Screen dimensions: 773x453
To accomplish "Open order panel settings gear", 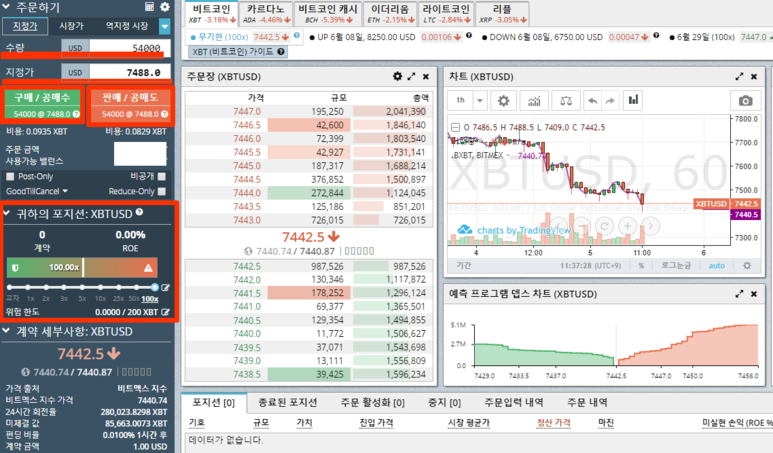I will tap(165, 6).
